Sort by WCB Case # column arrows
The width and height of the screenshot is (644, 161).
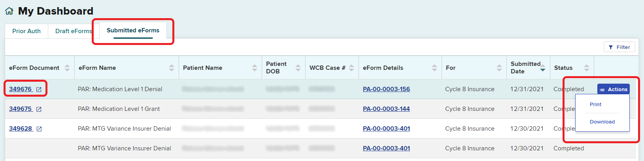pyautogui.click(x=351, y=68)
